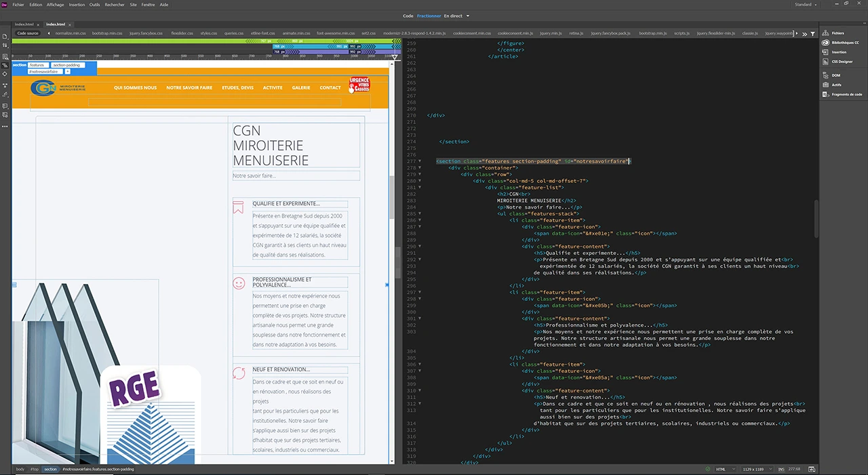Click the Code source button
Viewport: 868px width, 475px height.
click(x=28, y=33)
